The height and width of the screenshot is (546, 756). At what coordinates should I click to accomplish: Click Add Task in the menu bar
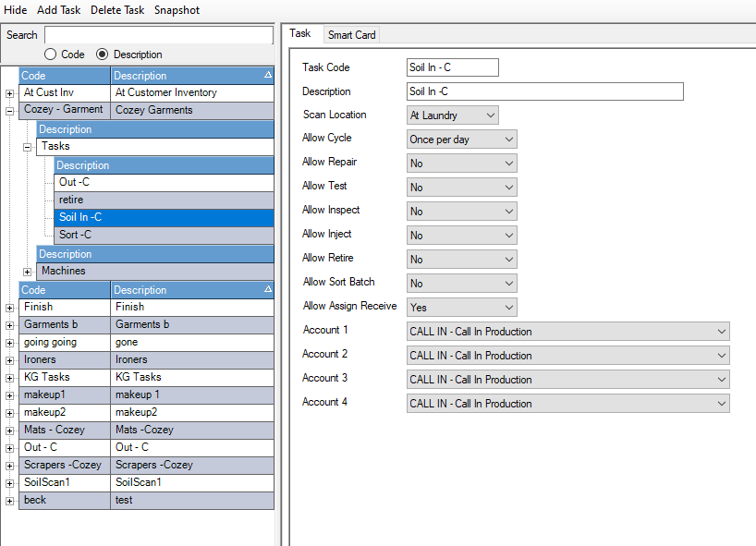pyautogui.click(x=59, y=10)
